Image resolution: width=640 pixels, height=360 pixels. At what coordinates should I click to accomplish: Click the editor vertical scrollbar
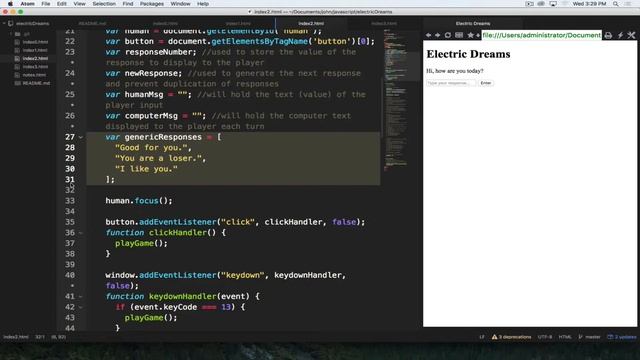[x=381, y=106]
